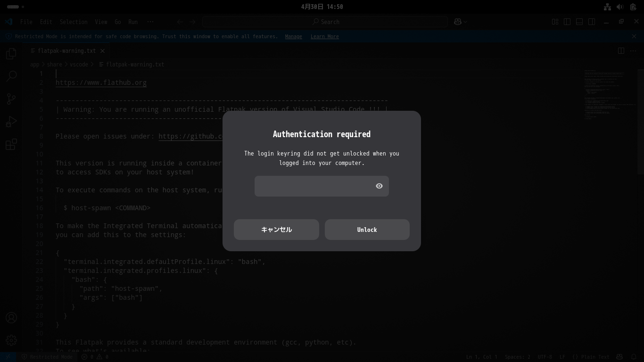Click the errors and warnings indicator
This screenshot has width=644, height=362.
coord(95,357)
